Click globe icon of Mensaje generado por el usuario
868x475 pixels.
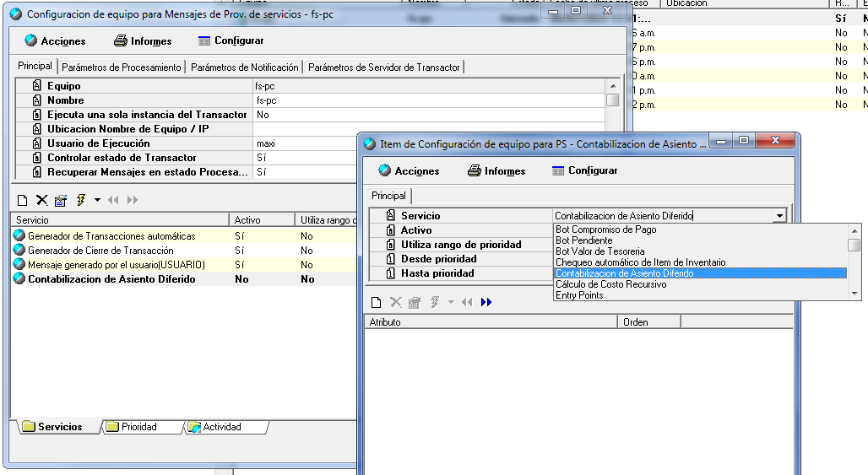coord(19,264)
